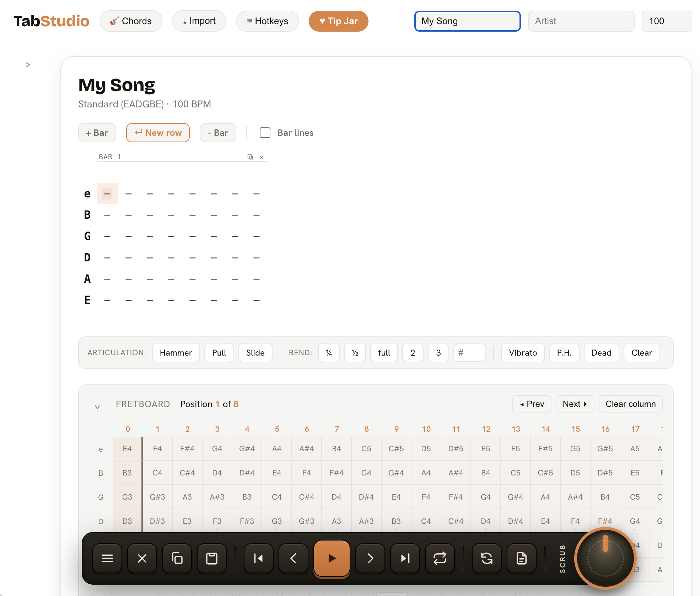Apply Pull articulation

coord(219,352)
